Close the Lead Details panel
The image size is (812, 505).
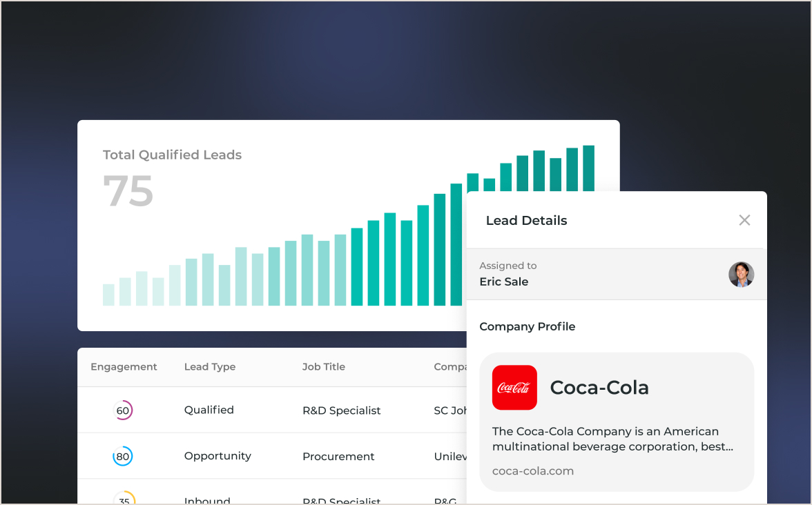pos(744,220)
